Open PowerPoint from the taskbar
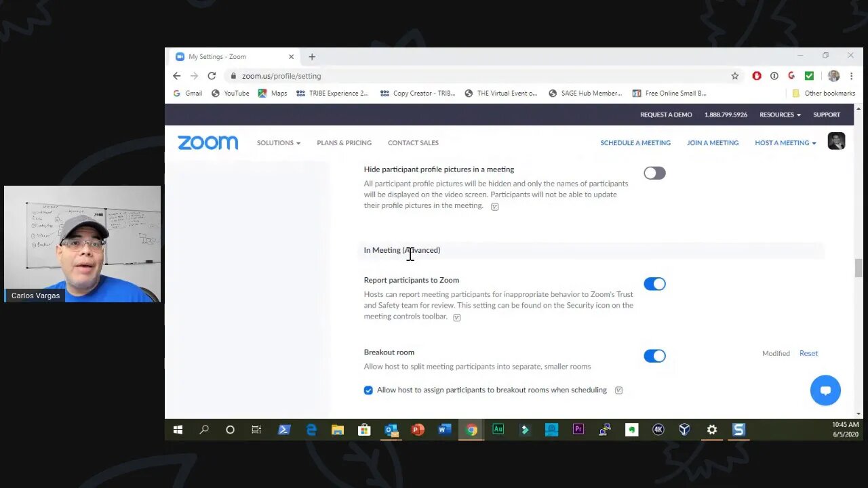Image resolution: width=868 pixels, height=488 pixels. (418, 430)
